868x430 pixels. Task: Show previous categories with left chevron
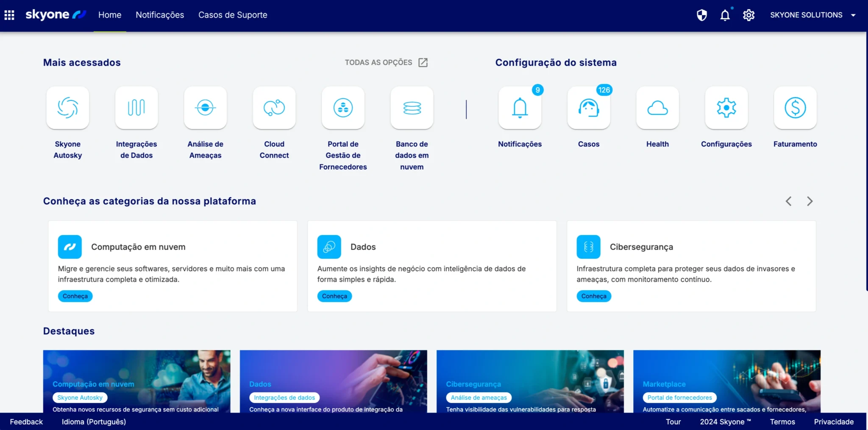[788, 201]
